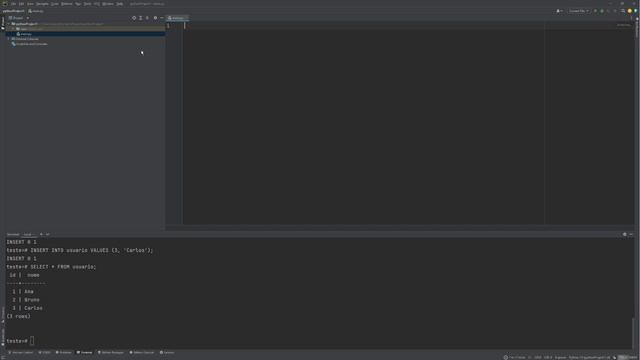Image resolution: width=640 pixels, height=360 pixels.
Task: Toggle the Structure side tool window button
Action: point(2,315)
